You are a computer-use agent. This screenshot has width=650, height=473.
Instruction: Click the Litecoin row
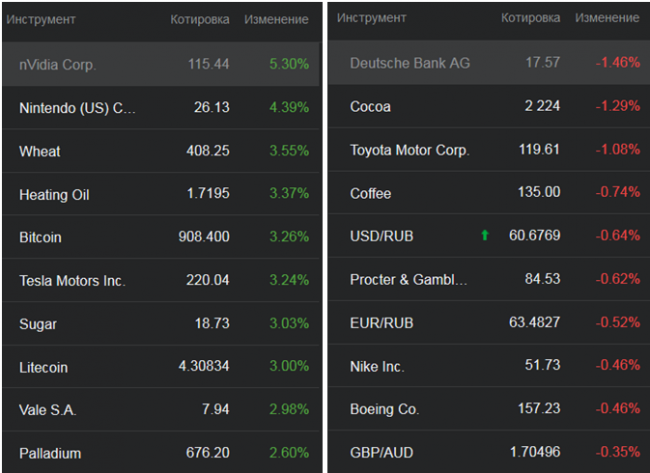(x=43, y=367)
